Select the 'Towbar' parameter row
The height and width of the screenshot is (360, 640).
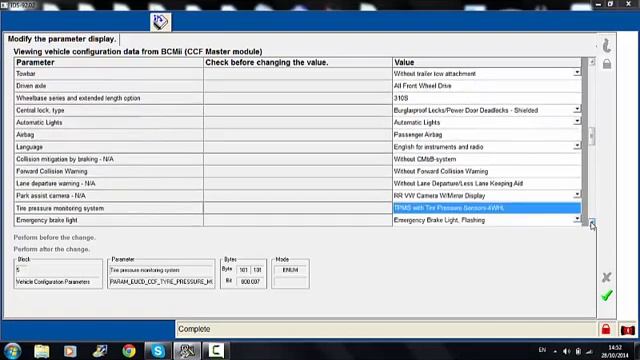click(x=109, y=74)
